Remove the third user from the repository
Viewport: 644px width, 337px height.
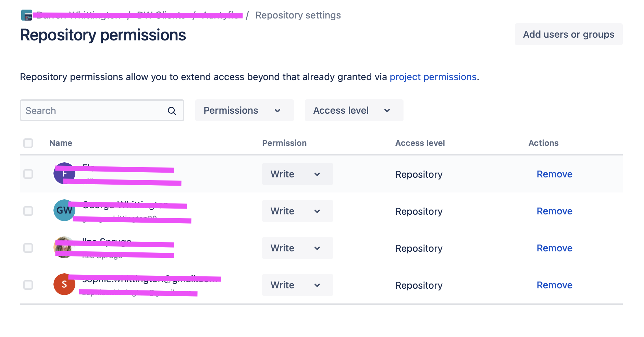click(554, 248)
